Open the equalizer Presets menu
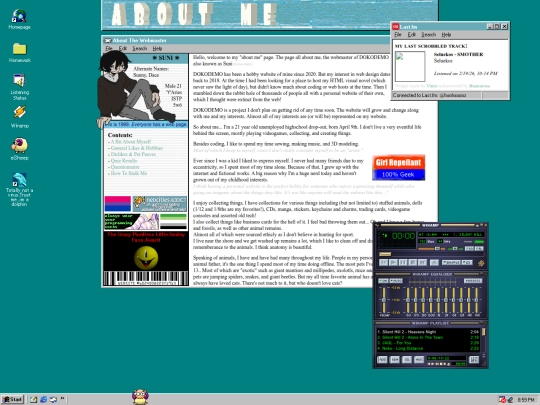This screenshot has width=540, height=405. (473, 281)
